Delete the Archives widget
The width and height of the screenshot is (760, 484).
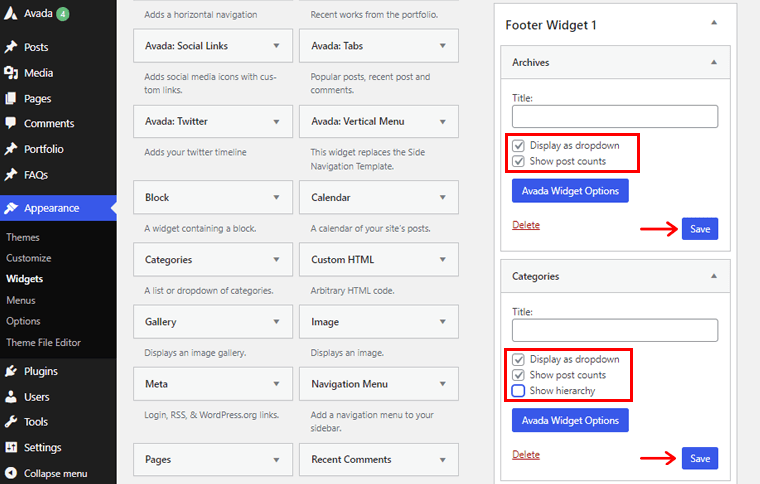pyautogui.click(x=526, y=225)
